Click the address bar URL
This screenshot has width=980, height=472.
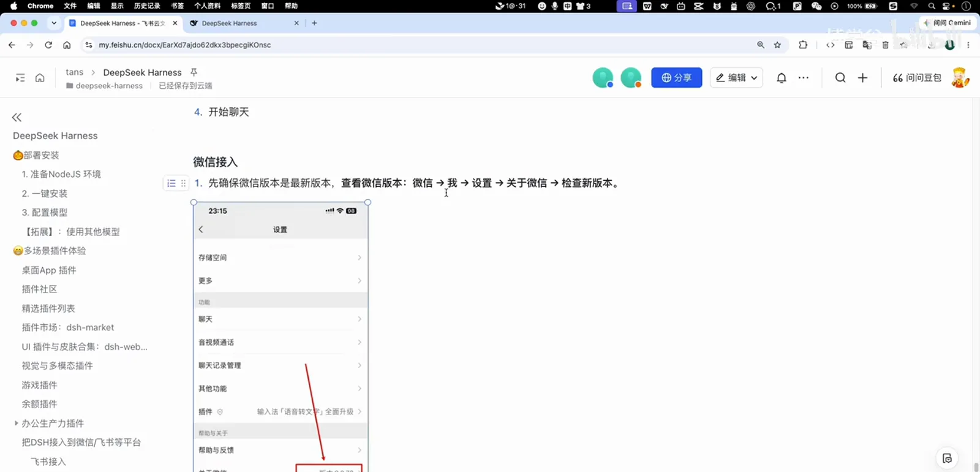pos(184,45)
